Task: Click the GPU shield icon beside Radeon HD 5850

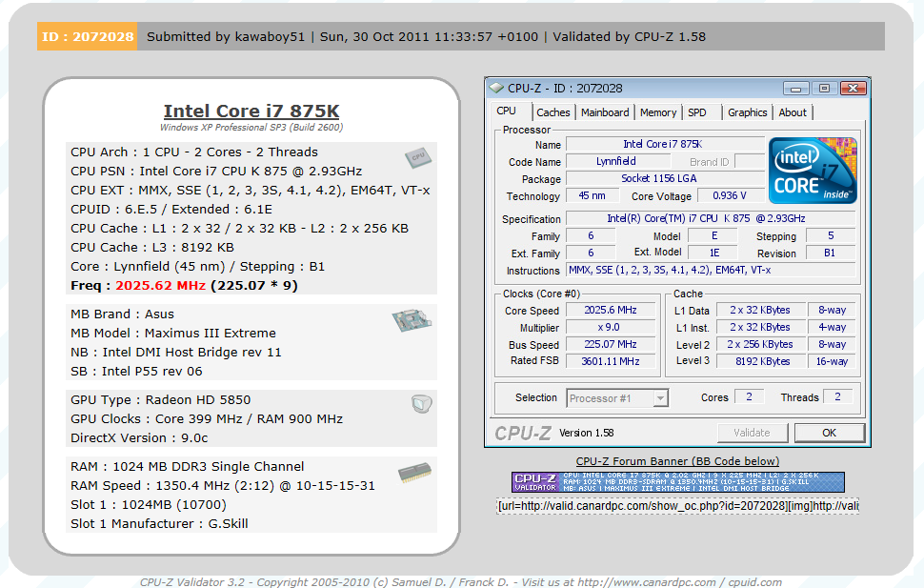Action: click(421, 404)
